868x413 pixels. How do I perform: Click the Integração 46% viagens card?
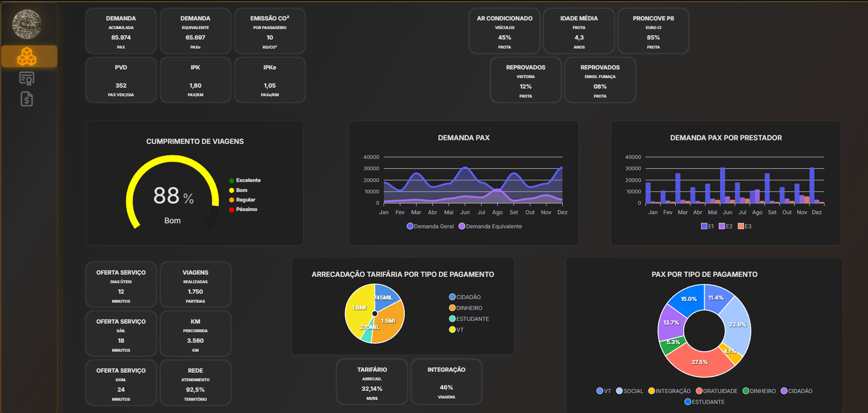click(446, 382)
